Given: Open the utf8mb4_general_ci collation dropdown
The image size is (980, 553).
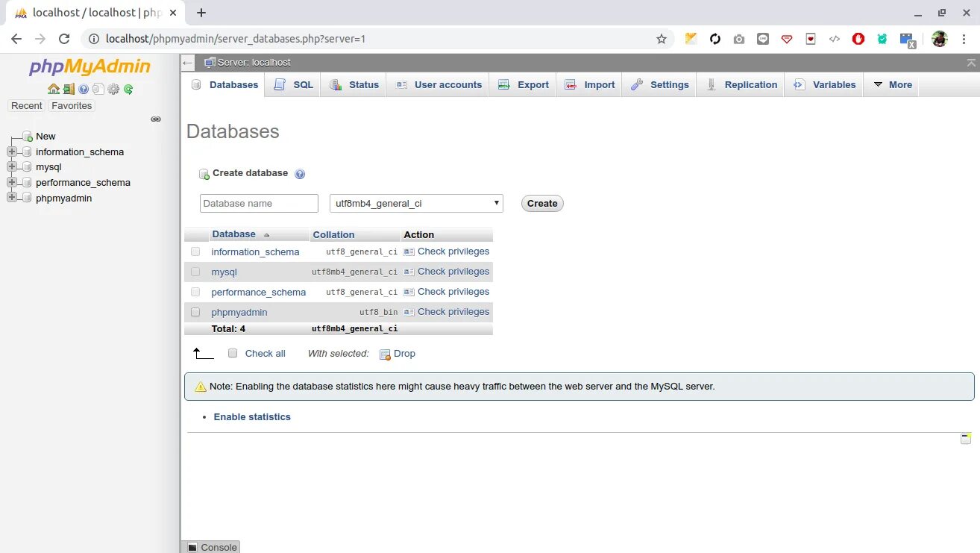Looking at the screenshot, I should coord(416,203).
